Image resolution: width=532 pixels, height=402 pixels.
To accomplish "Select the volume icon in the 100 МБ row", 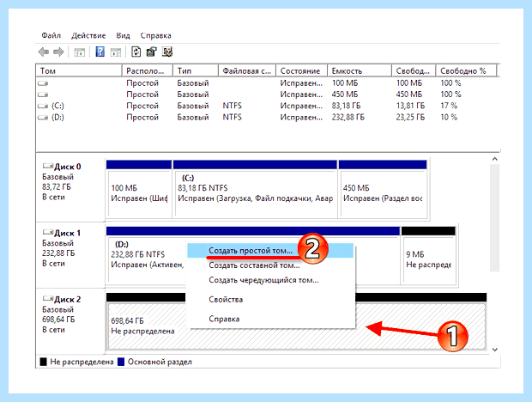I will 43,83.
